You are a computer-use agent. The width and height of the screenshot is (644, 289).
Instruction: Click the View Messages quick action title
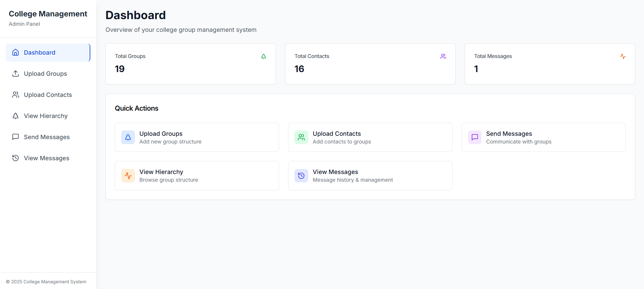335,172
